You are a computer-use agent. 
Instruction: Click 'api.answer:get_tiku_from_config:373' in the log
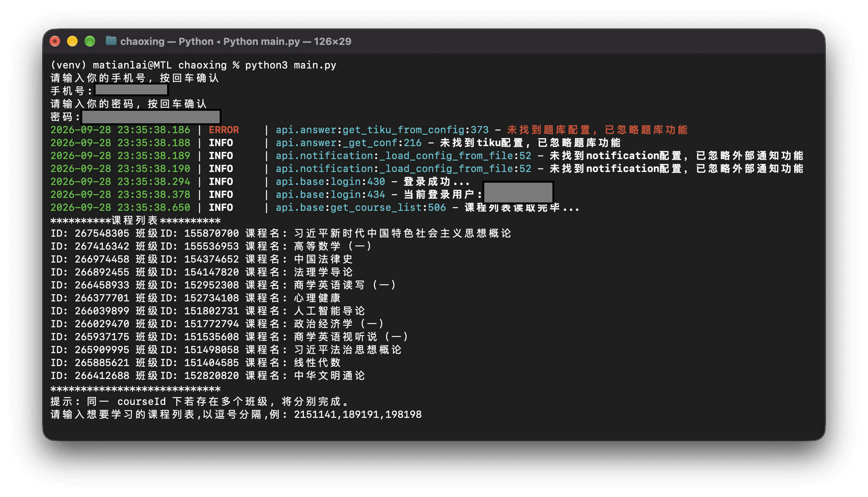click(382, 130)
